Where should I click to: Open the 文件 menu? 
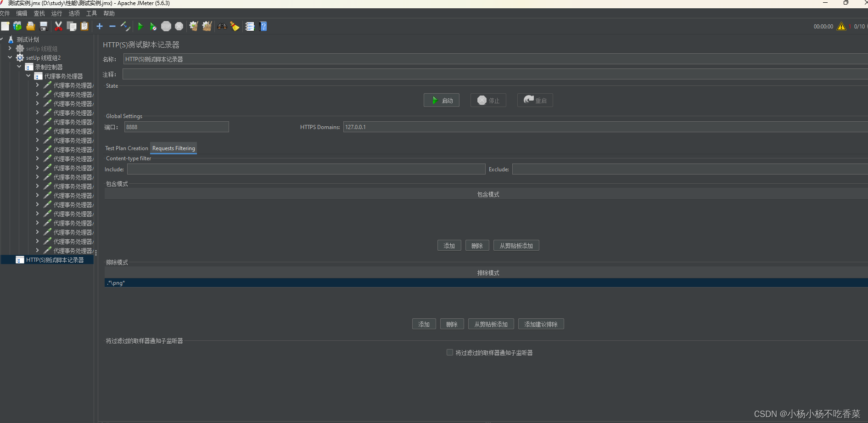(5, 13)
